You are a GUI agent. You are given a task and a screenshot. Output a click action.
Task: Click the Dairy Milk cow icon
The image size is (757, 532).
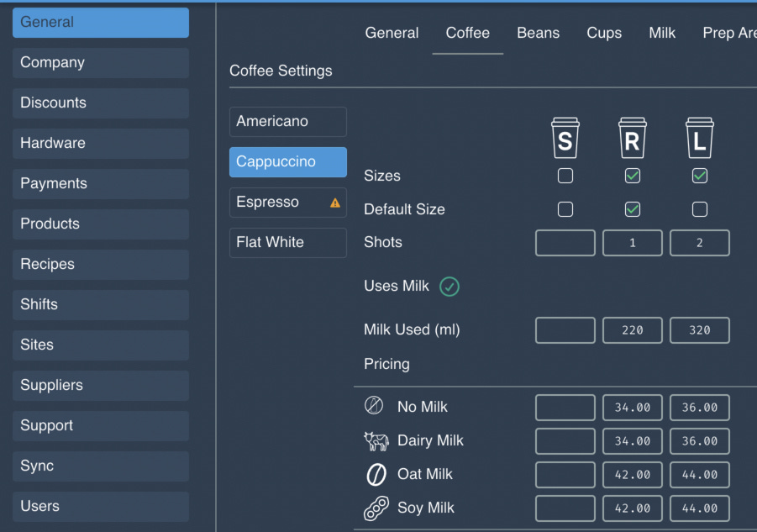(376, 440)
